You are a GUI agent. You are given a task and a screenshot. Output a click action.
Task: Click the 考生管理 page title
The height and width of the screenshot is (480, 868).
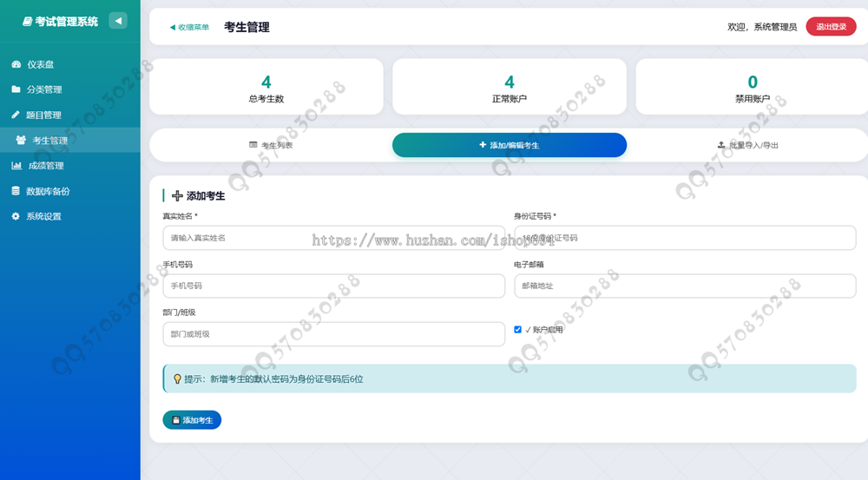pyautogui.click(x=247, y=27)
